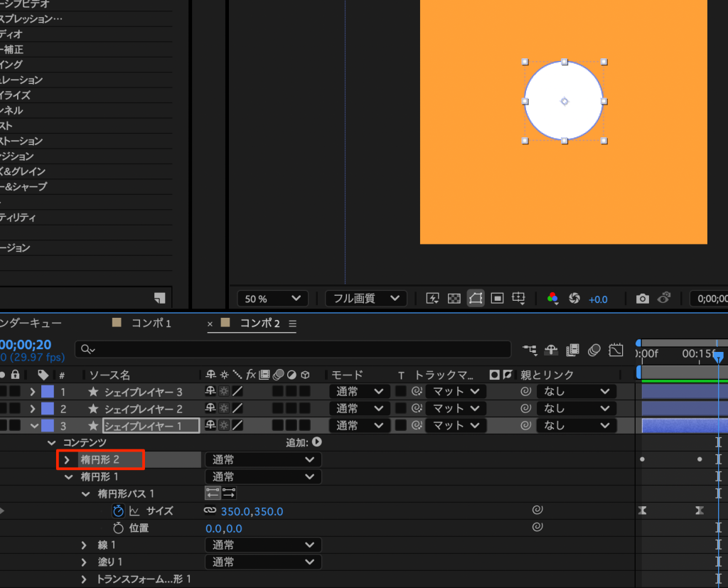Click the reset exposure aperture icon

click(574, 299)
